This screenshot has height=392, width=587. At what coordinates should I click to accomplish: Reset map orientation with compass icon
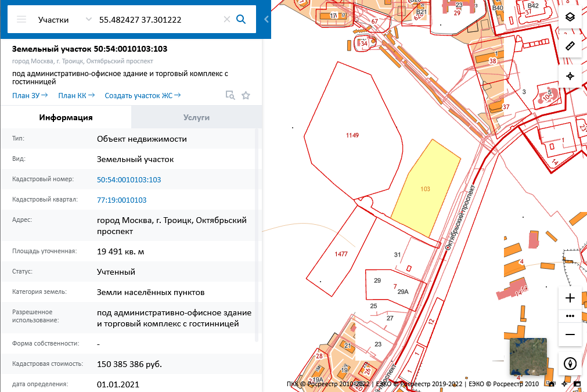(x=570, y=364)
